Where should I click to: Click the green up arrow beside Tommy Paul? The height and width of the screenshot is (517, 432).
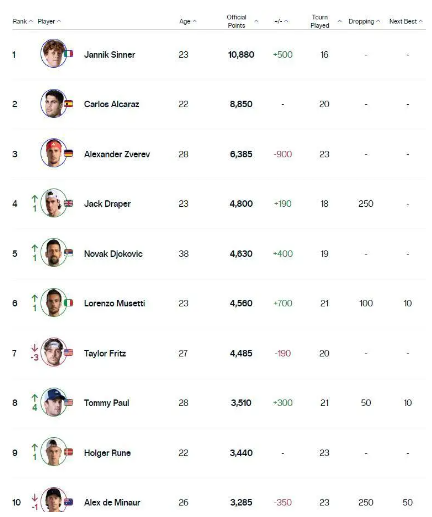[x=34, y=398]
